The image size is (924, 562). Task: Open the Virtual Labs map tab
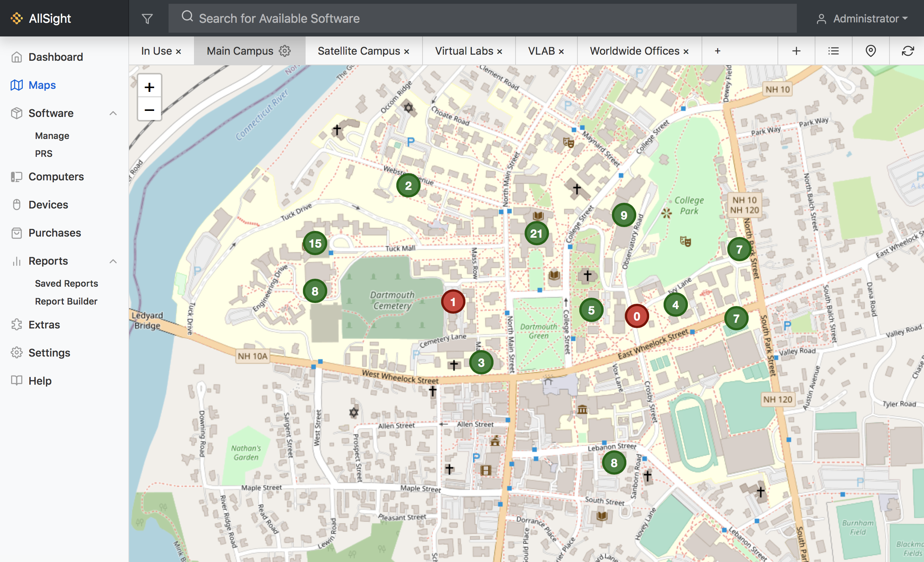465,51
